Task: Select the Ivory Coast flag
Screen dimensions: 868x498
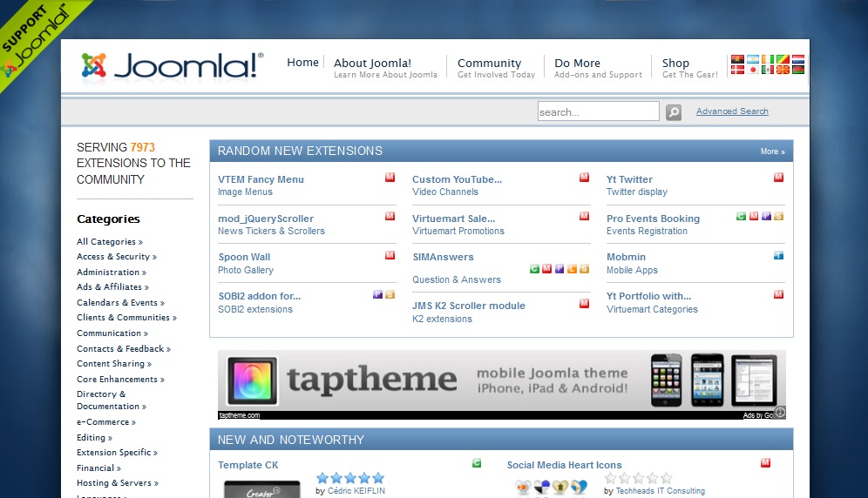Action: pyautogui.click(x=767, y=59)
